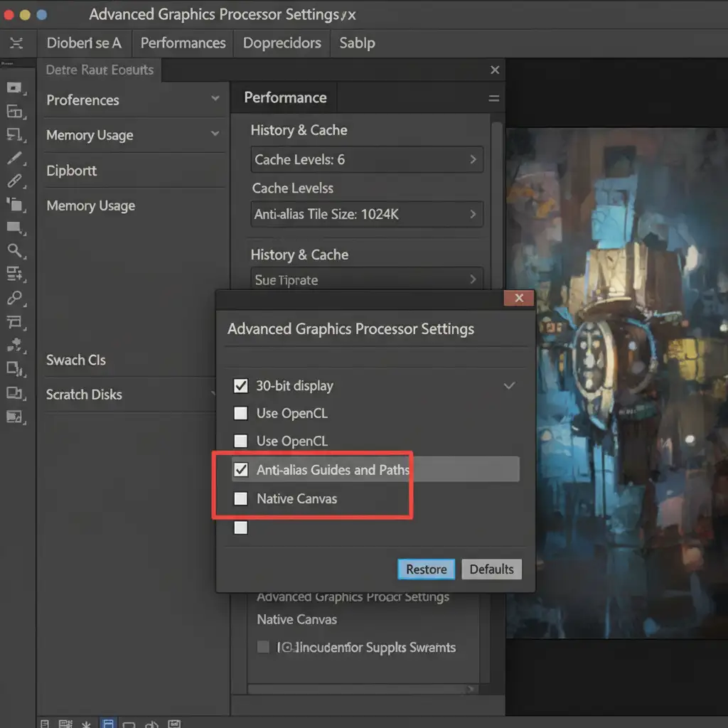Click the blue highlighted icon in bottom bar

109,724
